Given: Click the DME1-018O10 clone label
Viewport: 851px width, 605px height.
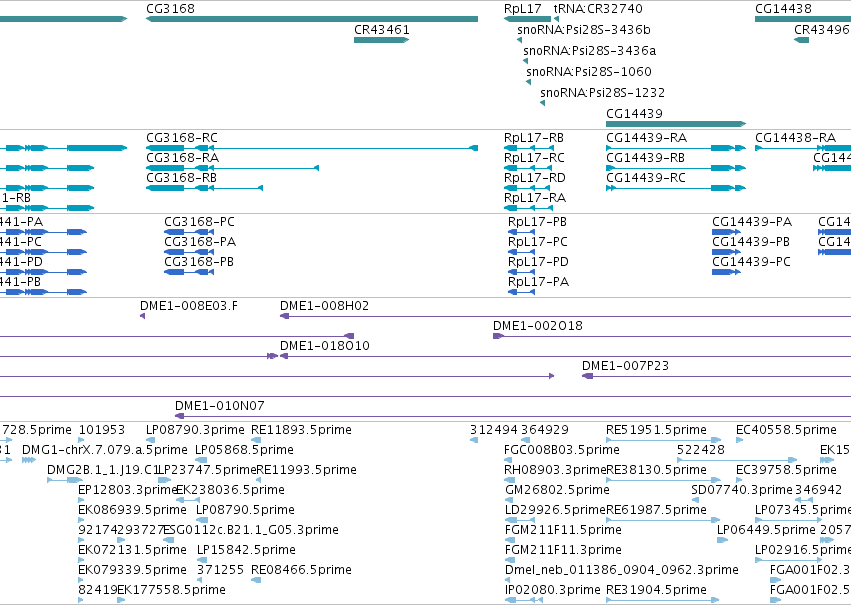Looking at the screenshot, I should pyautogui.click(x=325, y=346).
